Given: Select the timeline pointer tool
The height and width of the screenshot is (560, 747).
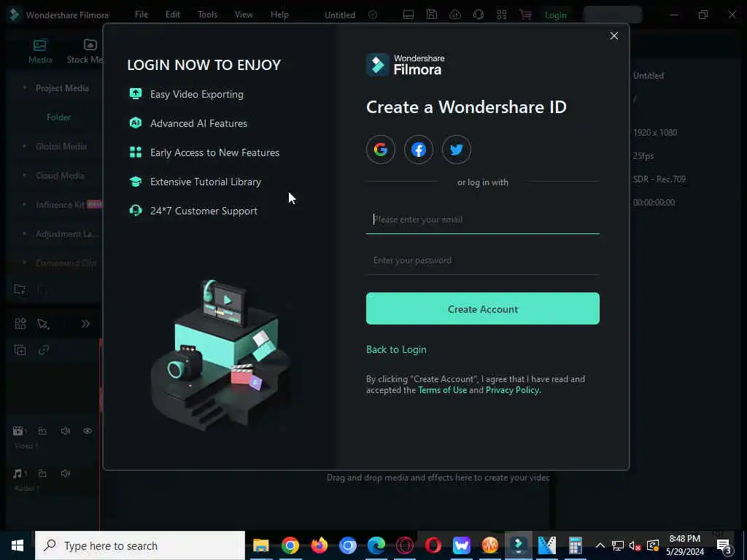Looking at the screenshot, I should (x=43, y=324).
